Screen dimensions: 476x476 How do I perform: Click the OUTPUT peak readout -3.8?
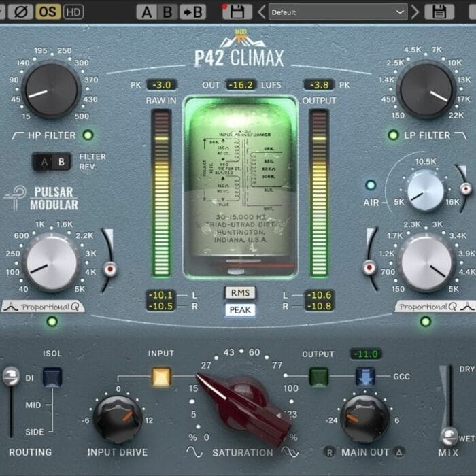click(320, 85)
